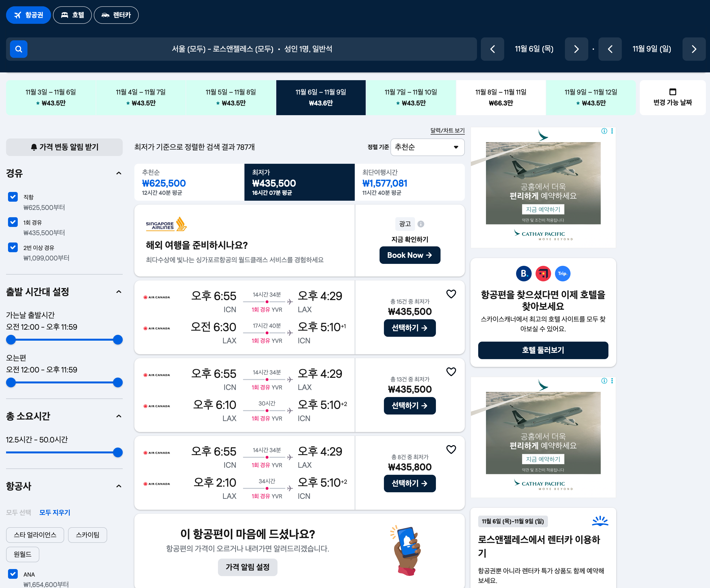
Task: Go to previous departure date arrow
Action: pyautogui.click(x=492, y=49)
